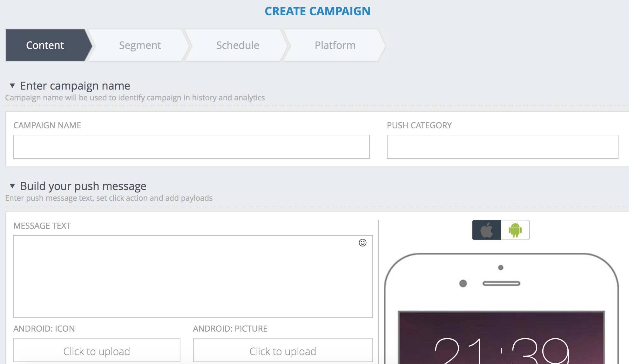
Task: Click to upload under Android: Icon
Action: click(97, 351)
